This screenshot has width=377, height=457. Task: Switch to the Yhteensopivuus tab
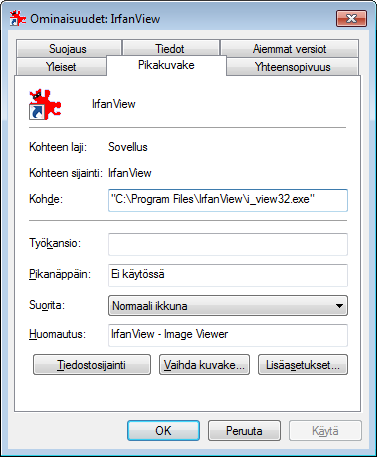pyautogui.click(x=292, y=67)
